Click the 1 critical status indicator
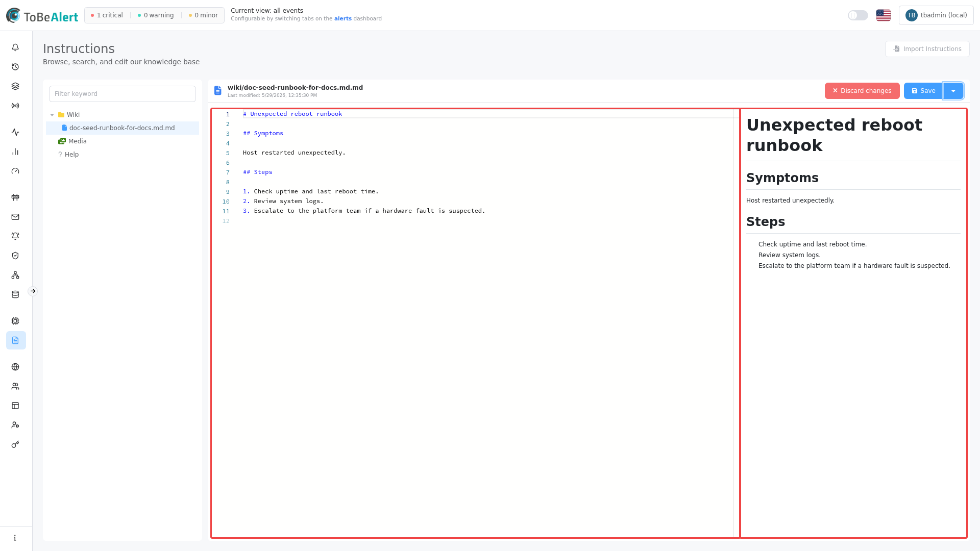 pyautogui.click(x=107, y=15)
